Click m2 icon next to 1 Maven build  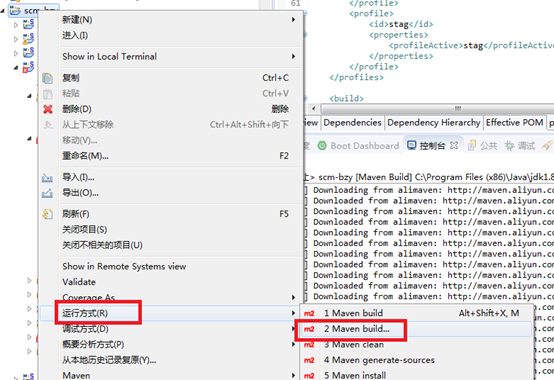coord(309,313)
